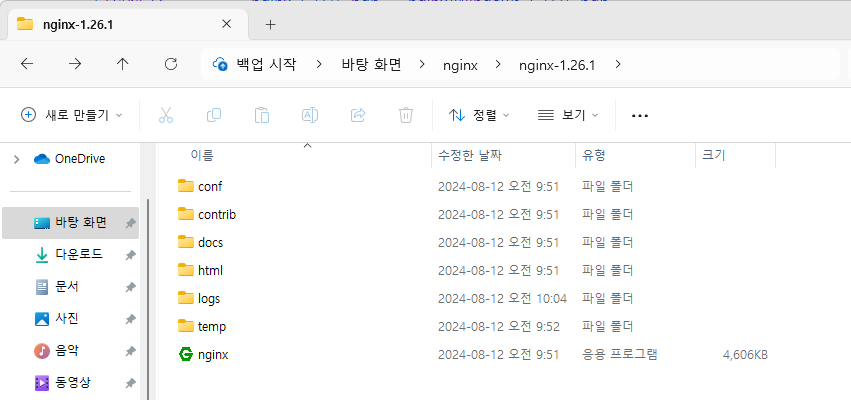
Task: Expand chevron after 바탕 화면 breadcrumb
Action: (422, 65)
